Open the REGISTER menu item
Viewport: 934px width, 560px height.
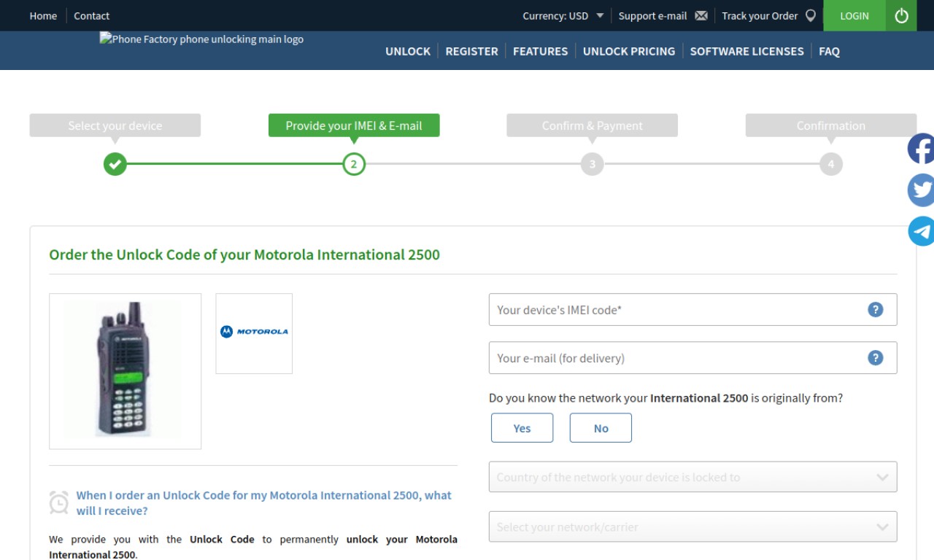[471, 51]
